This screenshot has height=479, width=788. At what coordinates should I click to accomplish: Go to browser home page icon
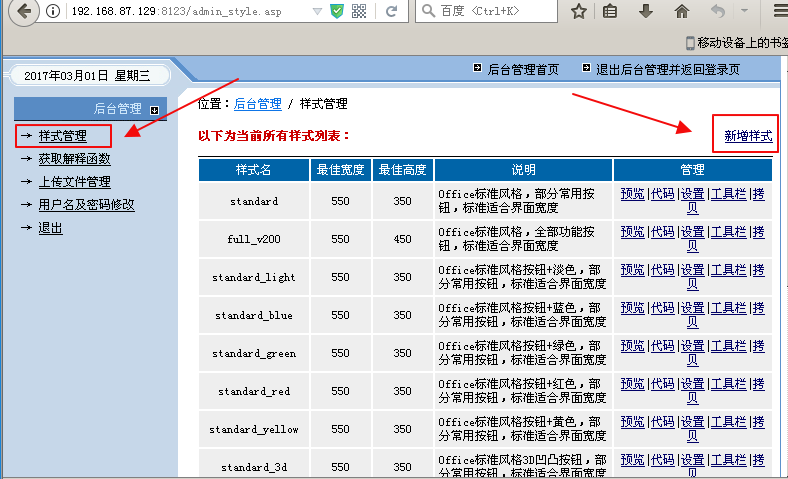click(x=682, y=11)
